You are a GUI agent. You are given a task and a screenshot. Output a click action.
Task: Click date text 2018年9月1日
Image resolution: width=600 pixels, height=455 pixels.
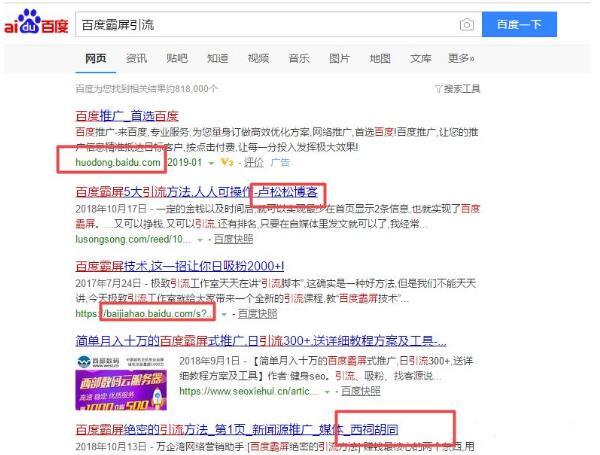coord(209,361)
